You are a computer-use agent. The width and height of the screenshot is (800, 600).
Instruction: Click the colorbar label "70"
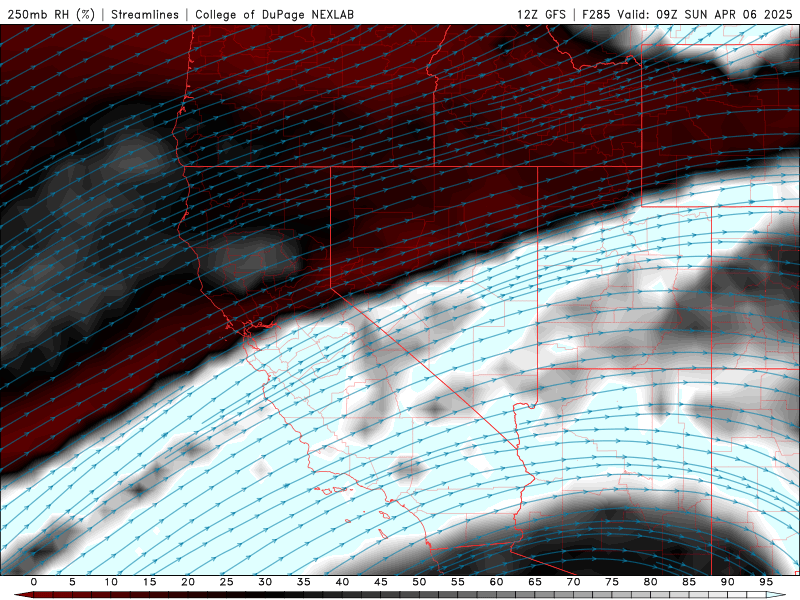[x=573, y=582]
